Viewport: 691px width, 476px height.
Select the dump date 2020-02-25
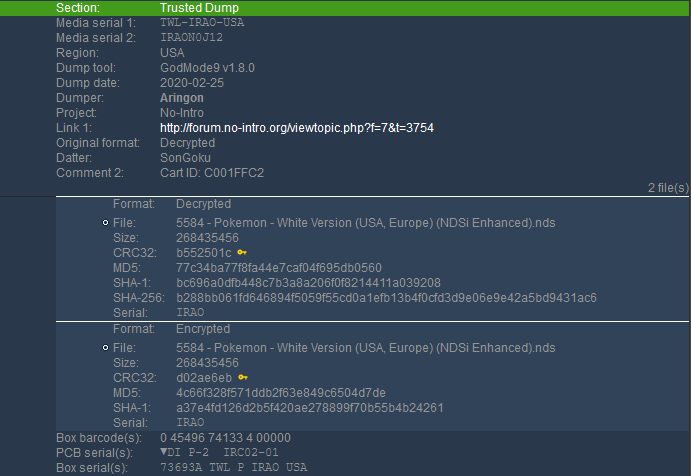[192, 83]
